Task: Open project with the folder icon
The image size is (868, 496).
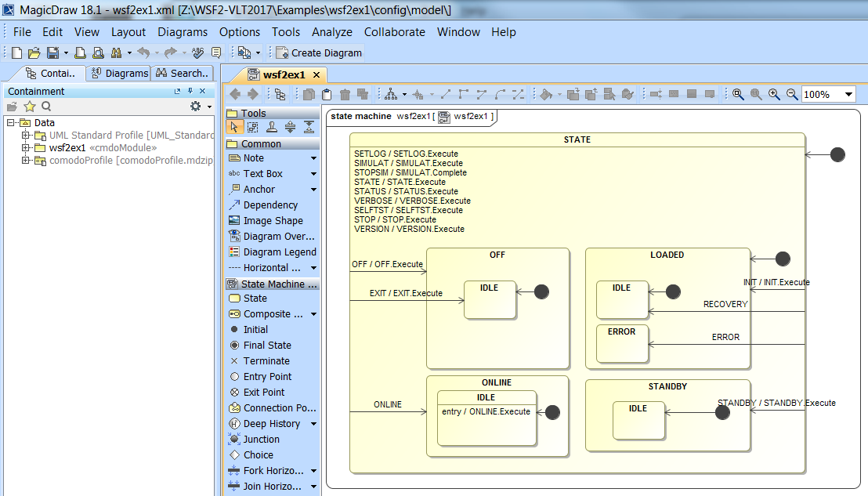Action: coord(34,53)
